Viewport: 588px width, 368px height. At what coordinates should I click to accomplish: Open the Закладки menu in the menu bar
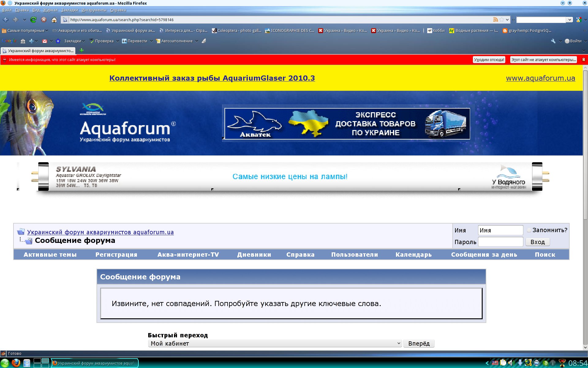(x=70, y=10)
